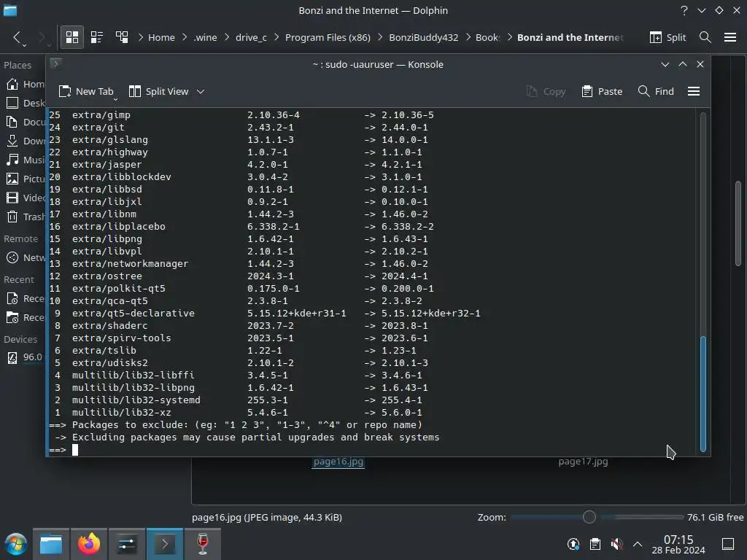The image size is (747, 560).
Task: Open Desktop place in sidebar
Action: pyautogui.click(x=26, y=104)
